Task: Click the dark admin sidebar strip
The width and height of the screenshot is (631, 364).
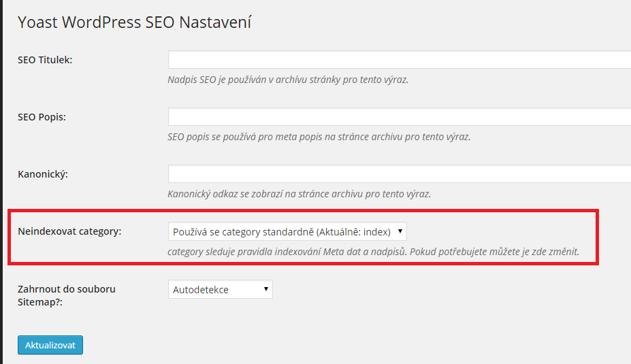Action: 1,182
